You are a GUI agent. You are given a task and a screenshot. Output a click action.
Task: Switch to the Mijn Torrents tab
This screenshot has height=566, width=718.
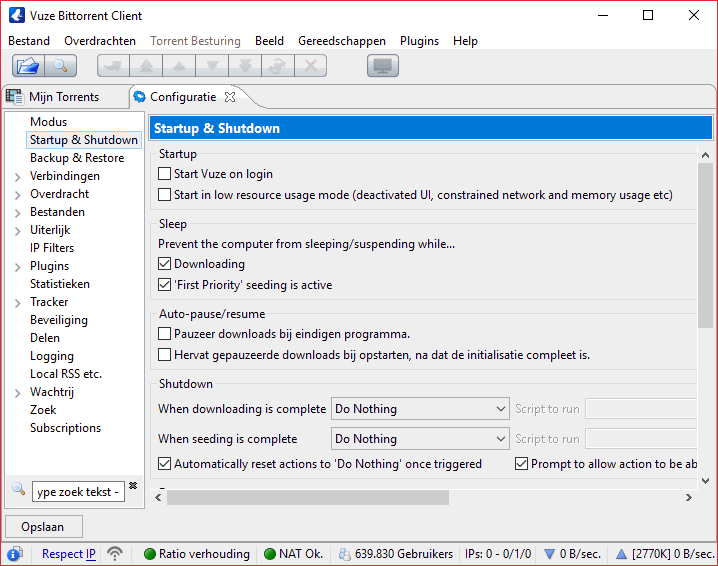pos(64,97)
